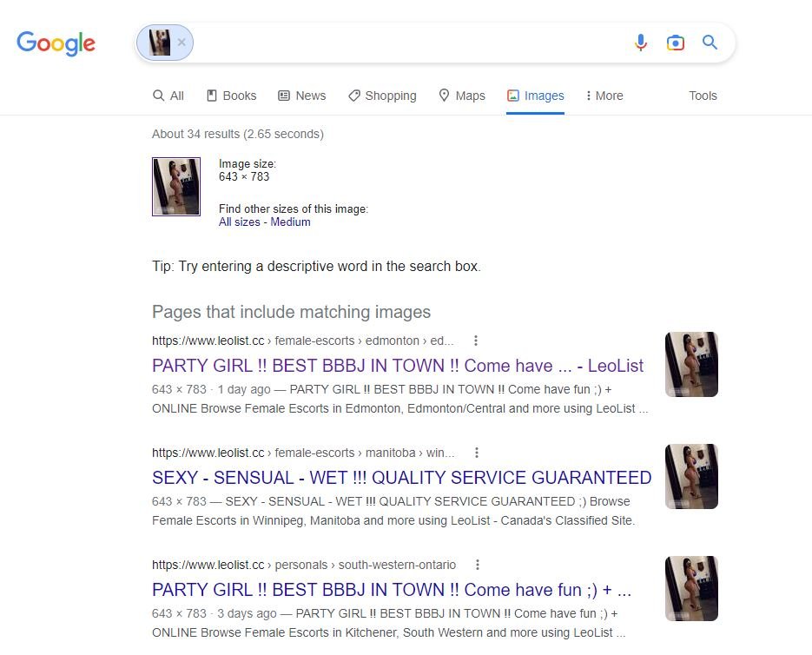
Task: Switch to the Shopping tab
Action: click(x=382, y=96)
